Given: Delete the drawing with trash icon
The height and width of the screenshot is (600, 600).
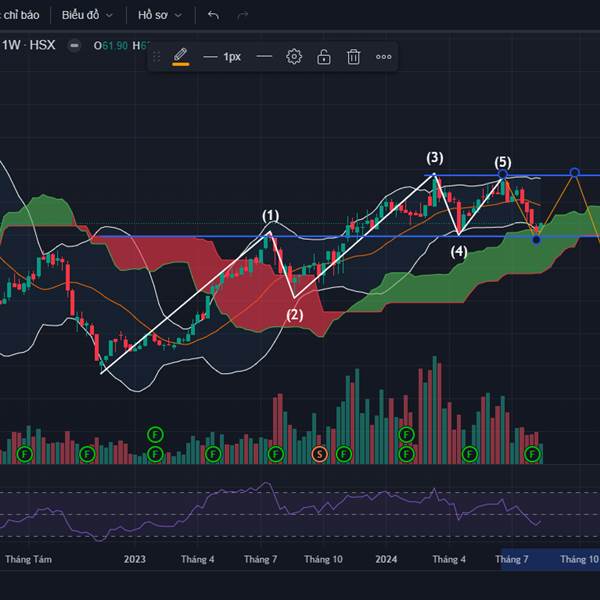Looking at the screenshot, I should pyautogui.click(x=354, y=57).
